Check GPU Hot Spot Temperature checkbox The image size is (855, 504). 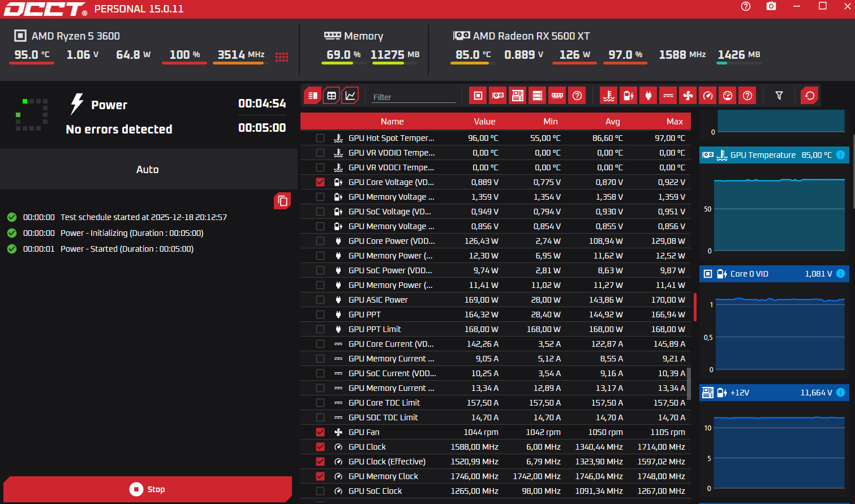click(320, 138)
